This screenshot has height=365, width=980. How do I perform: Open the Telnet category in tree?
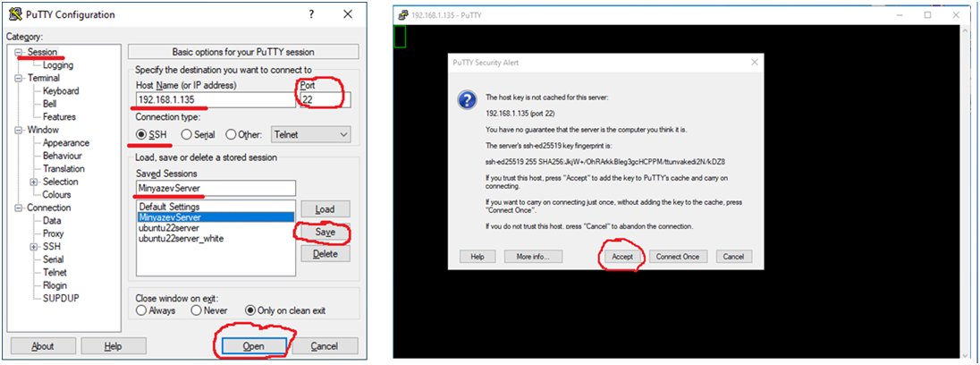point(55,273)
